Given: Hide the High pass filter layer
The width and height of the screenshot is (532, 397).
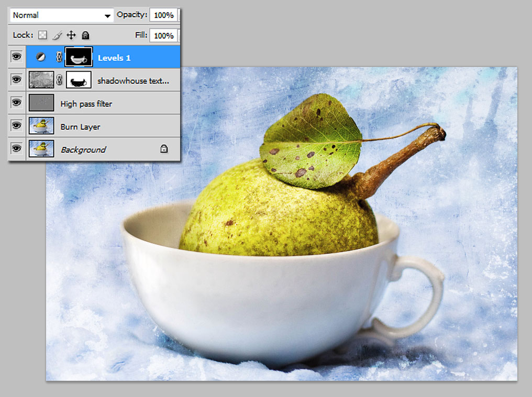Looking at the screenshot, I should [x=16, y=103].
